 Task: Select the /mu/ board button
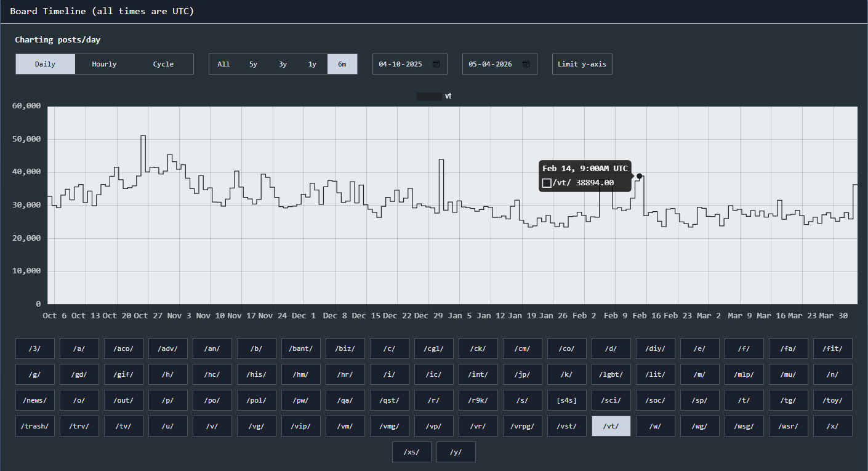click(x=789, y=374)
